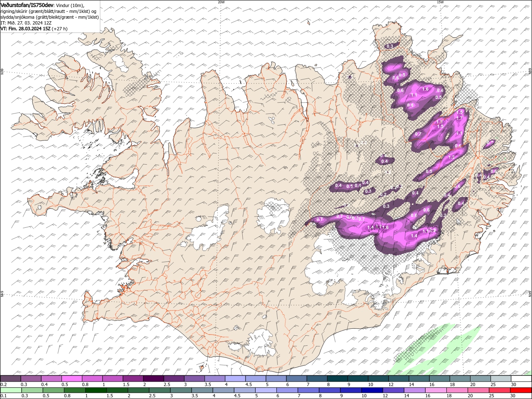Click the 15W longitude label
This screenshot has width=532, height=399.
(440, 2)
